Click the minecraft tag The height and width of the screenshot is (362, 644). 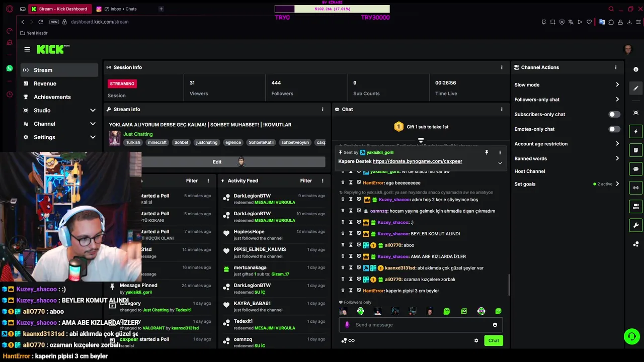157,142
